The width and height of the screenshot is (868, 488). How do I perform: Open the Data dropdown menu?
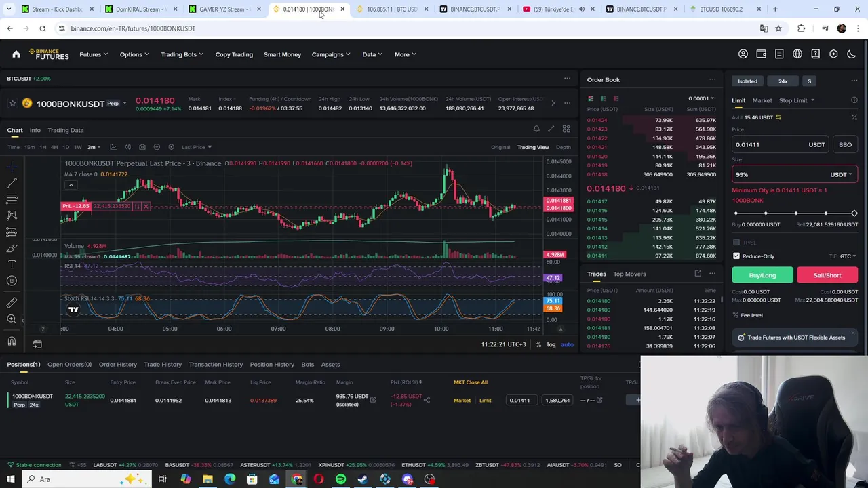(x=372, y=54)
